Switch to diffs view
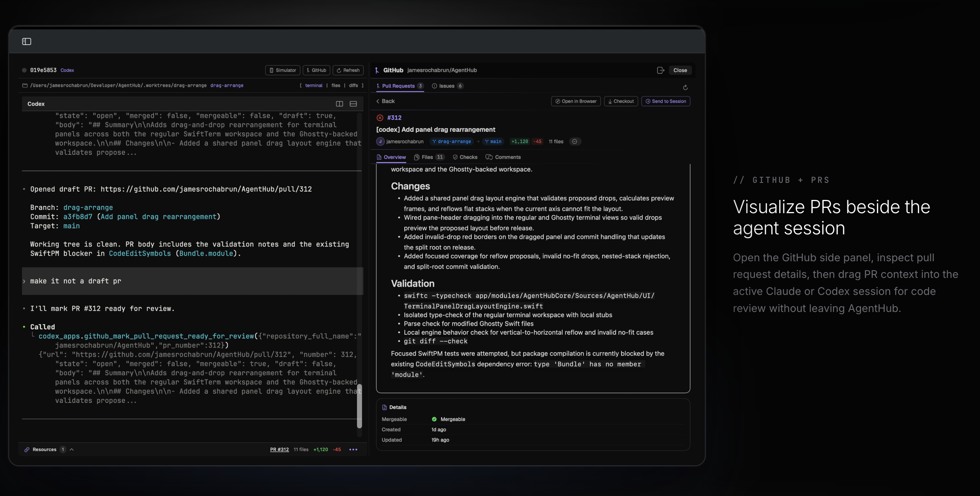 point(354,86)
